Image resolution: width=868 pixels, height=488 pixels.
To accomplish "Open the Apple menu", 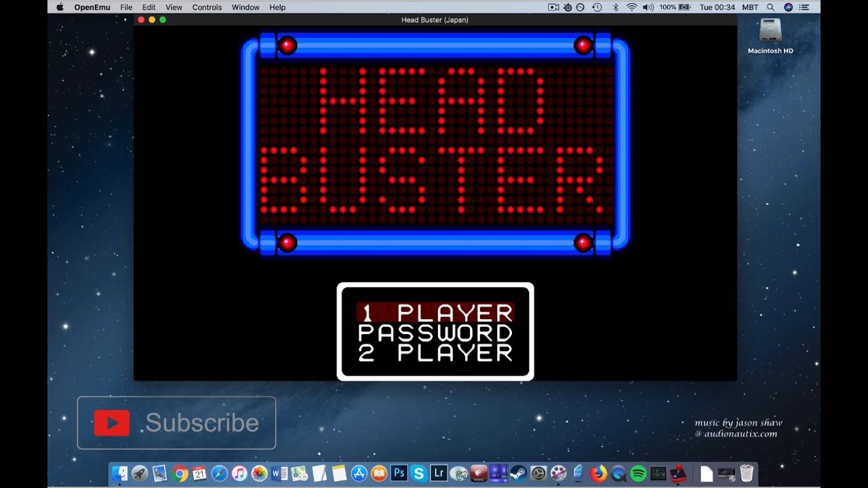I will click(x=60, y=7).
